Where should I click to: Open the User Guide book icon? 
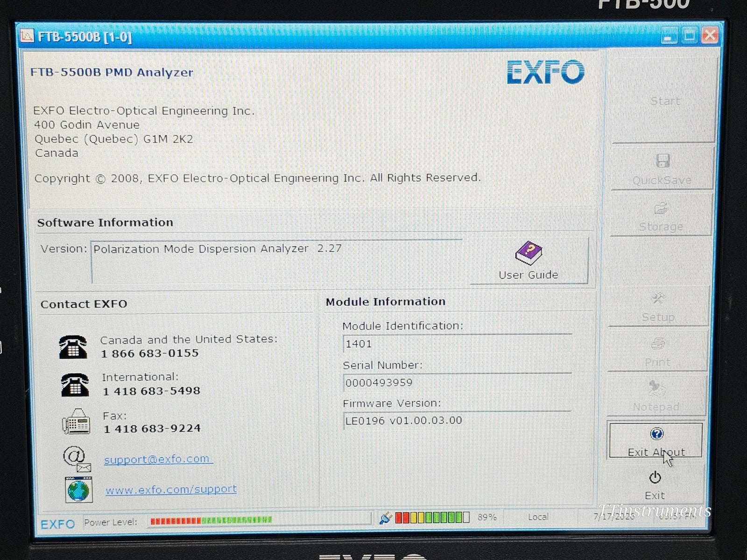pos(529,253)
